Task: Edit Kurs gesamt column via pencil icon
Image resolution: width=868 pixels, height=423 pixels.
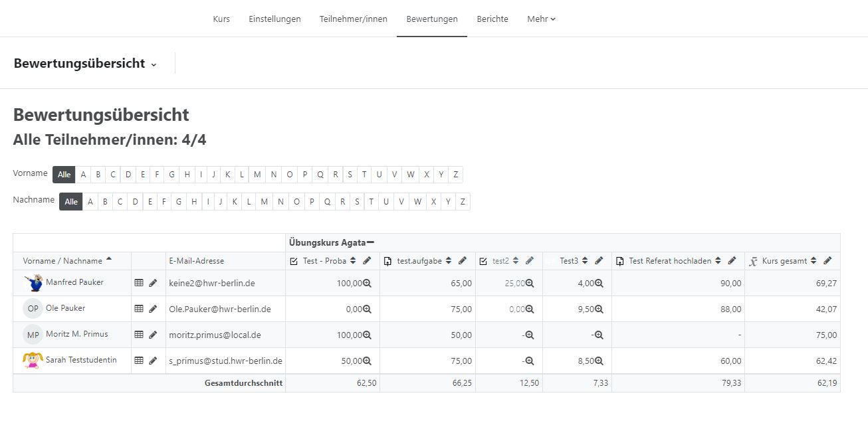Action: 827,261
